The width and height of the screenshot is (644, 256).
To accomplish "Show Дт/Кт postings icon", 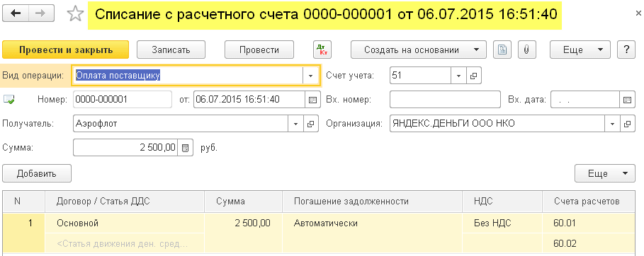I will click(322, 50).
